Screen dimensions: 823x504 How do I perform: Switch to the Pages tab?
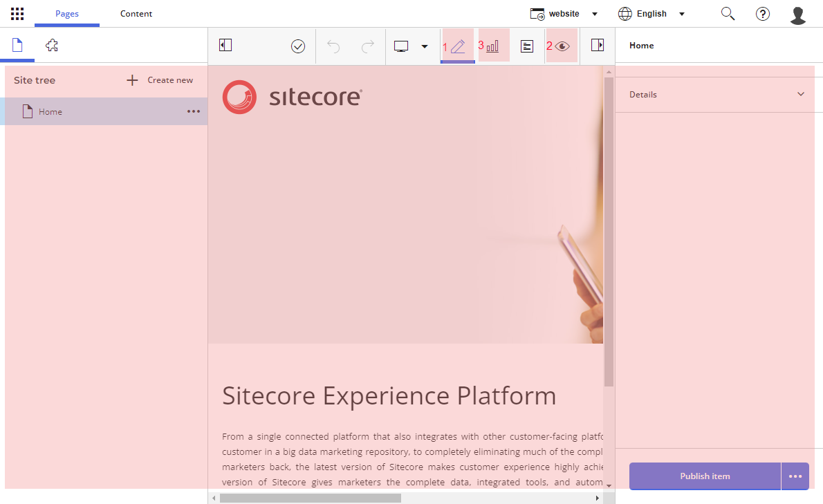67,14
